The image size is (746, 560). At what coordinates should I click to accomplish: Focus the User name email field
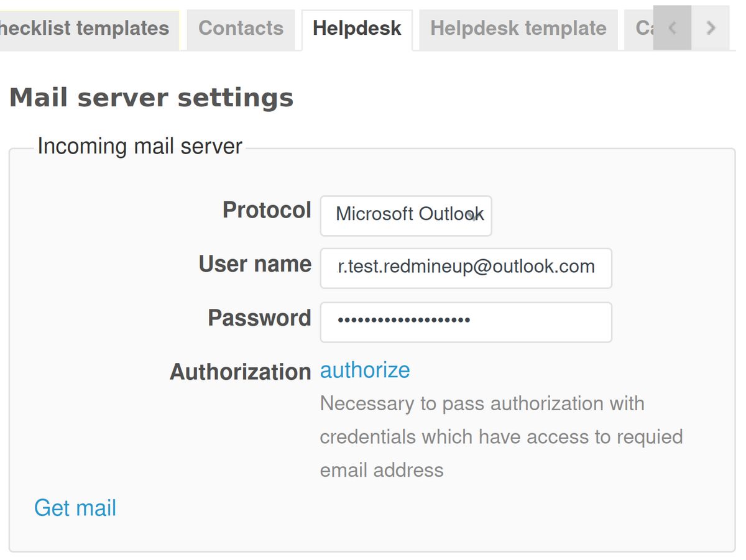pyautogui.click(x=466, y=267)
